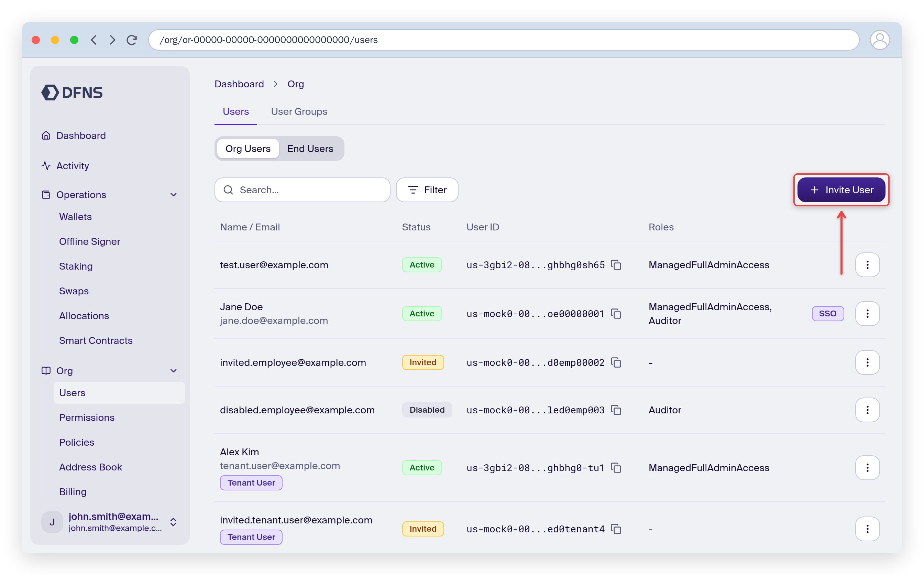
Task: Open john.smith account switcher
Action: pos(109,522)
